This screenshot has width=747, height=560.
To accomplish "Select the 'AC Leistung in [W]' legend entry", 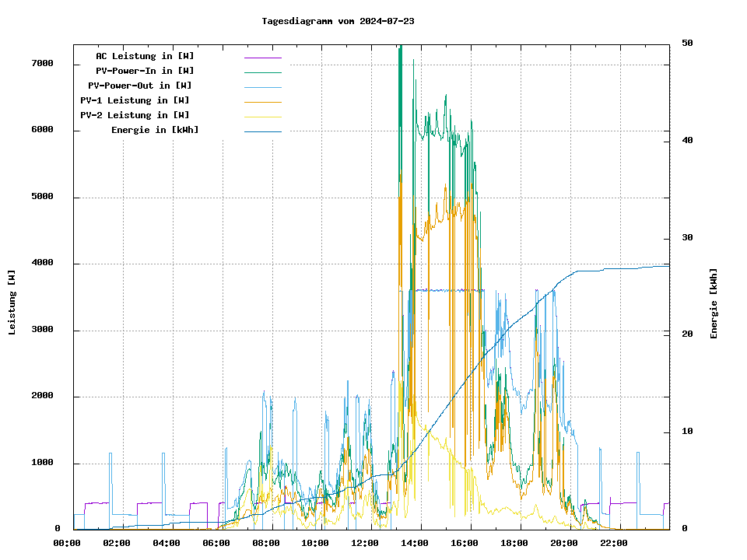I will pos(145,56).
